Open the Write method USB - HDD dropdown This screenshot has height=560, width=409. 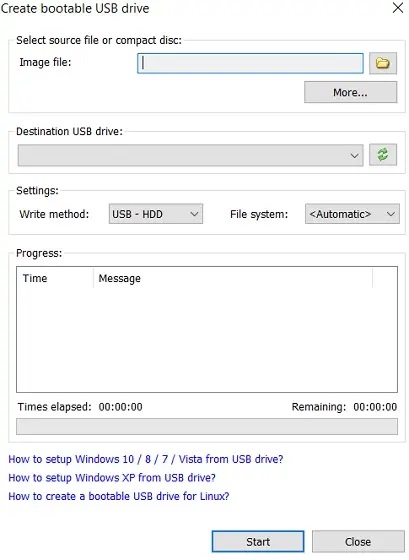pos(156,214)
